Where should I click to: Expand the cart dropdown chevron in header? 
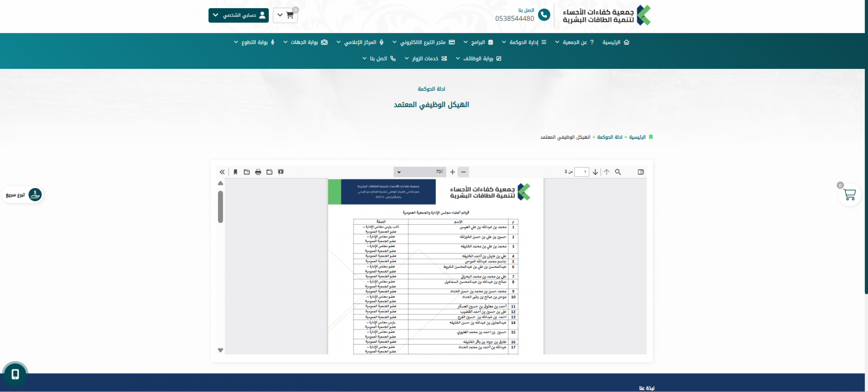pyautogui.click(x=280, y=15)
